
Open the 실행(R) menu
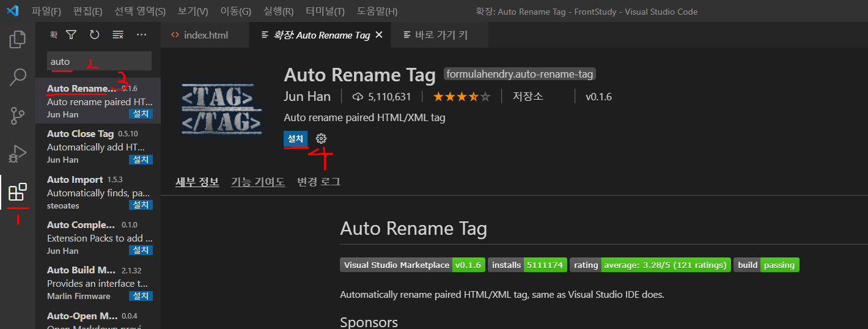pos(279,11)
